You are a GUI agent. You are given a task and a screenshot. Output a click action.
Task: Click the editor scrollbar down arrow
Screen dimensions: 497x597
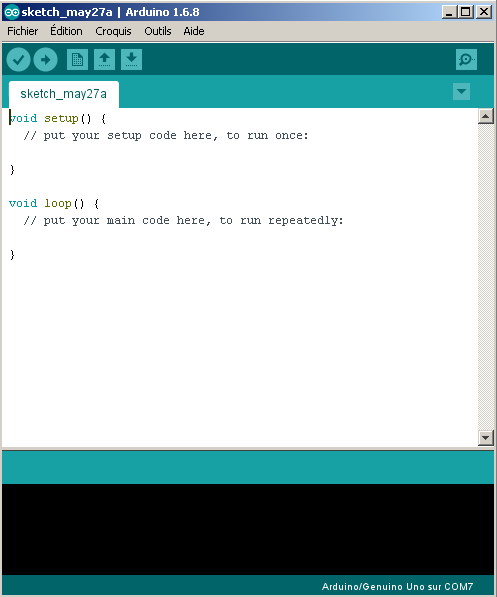486,437
